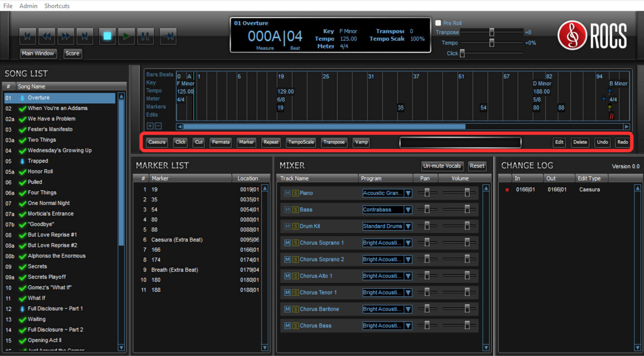The image size is (644, 356).
Task: Zoom into the timeline with the plus icon
Action: 150,126
